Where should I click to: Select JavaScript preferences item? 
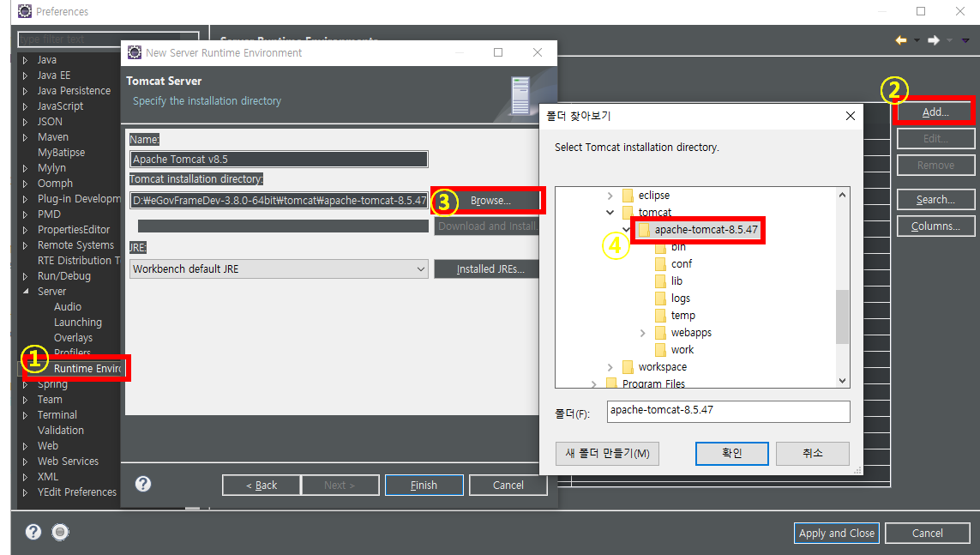pos(60,106)
